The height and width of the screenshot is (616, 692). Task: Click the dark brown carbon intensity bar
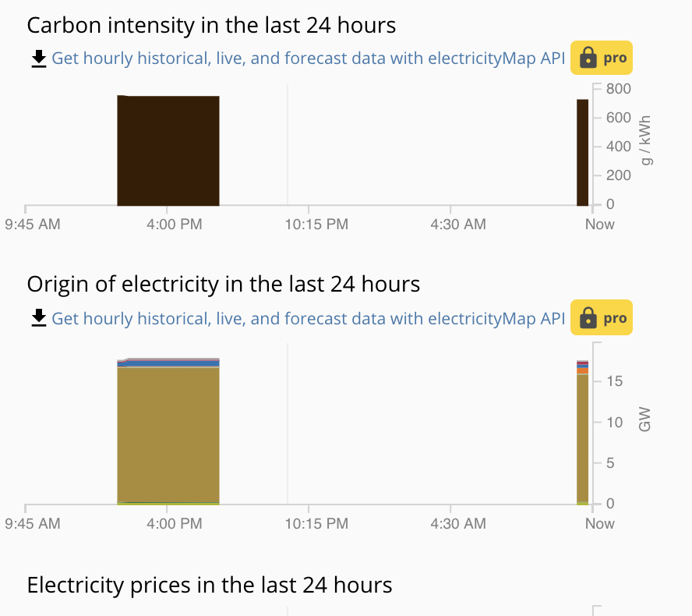168,148
